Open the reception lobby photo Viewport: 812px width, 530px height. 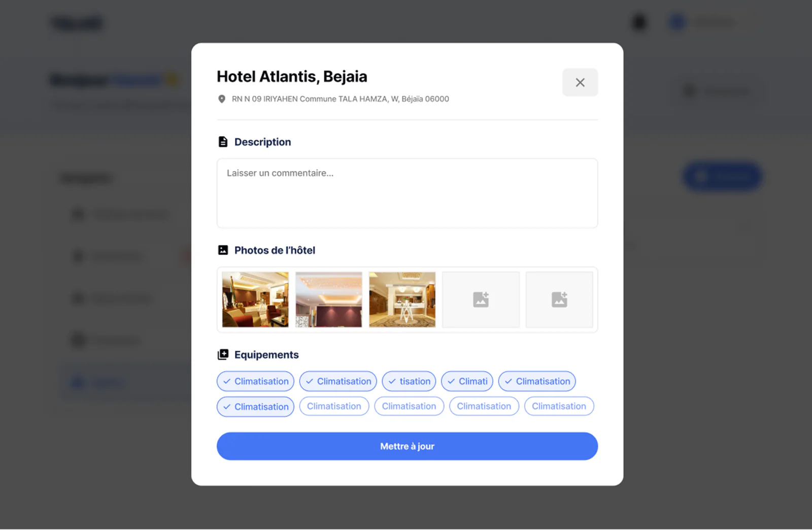pos(402,300)
